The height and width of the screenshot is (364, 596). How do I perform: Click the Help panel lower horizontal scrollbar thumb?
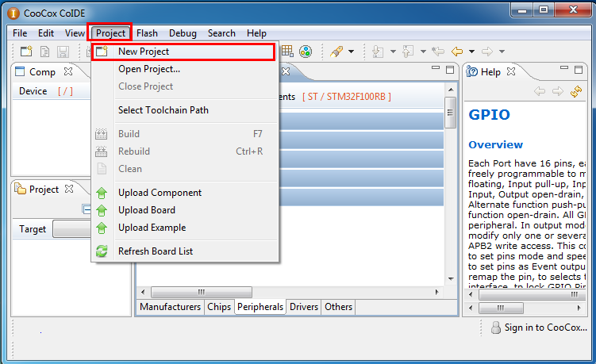pyautogui.click(x=501, y=308)
